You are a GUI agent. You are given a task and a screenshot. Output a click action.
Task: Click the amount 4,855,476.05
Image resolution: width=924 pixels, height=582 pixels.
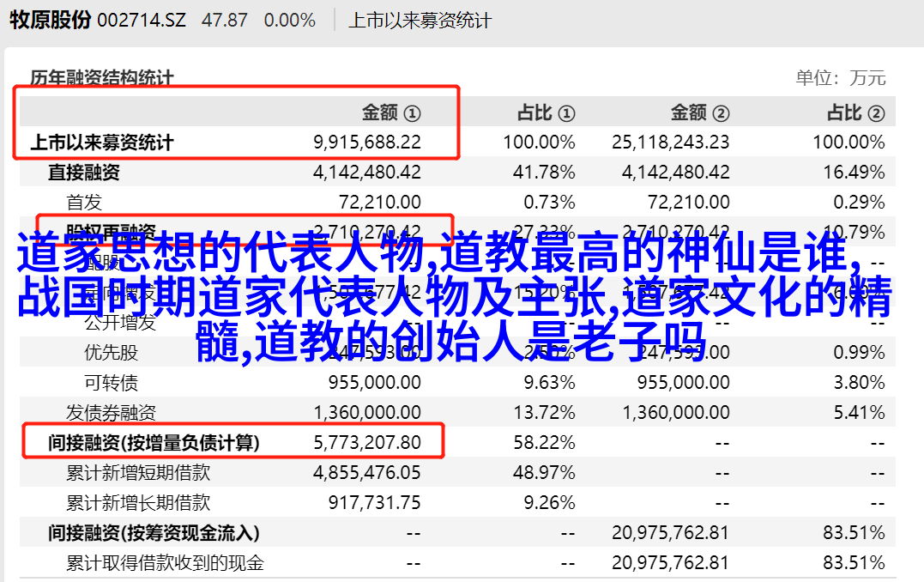(x=367, y=473)
